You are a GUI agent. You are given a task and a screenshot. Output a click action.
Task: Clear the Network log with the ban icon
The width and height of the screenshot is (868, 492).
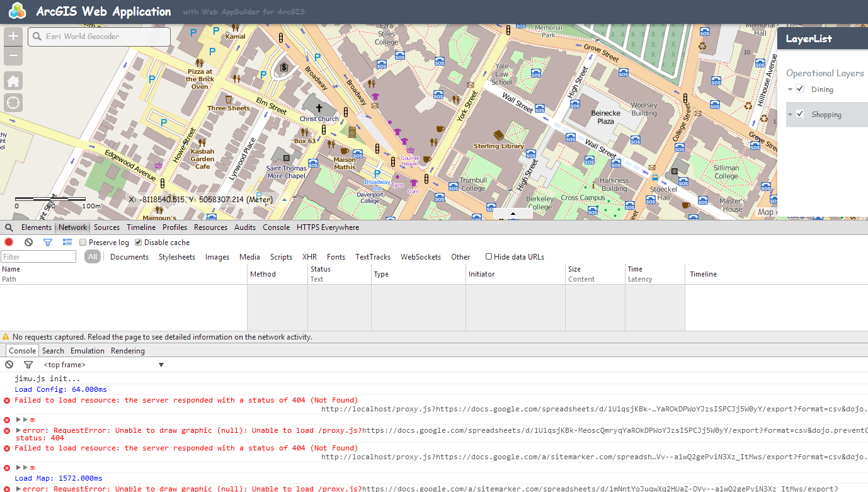point(28,242)
